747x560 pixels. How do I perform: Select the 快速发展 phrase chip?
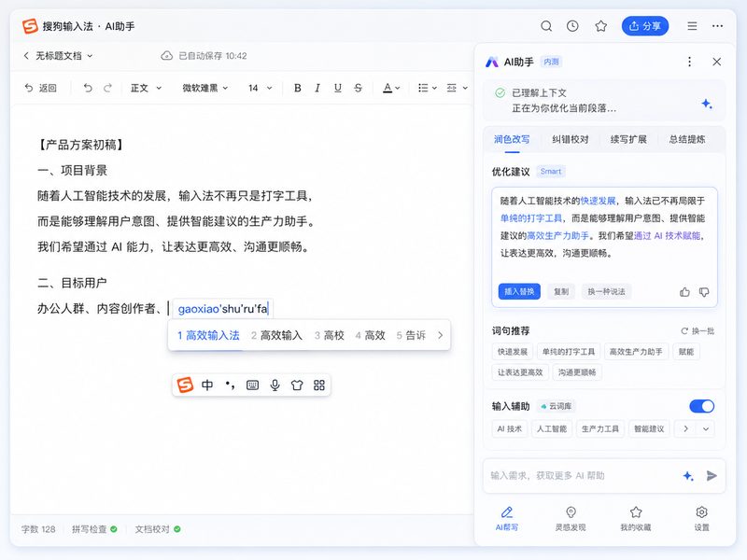coord(513,352)
